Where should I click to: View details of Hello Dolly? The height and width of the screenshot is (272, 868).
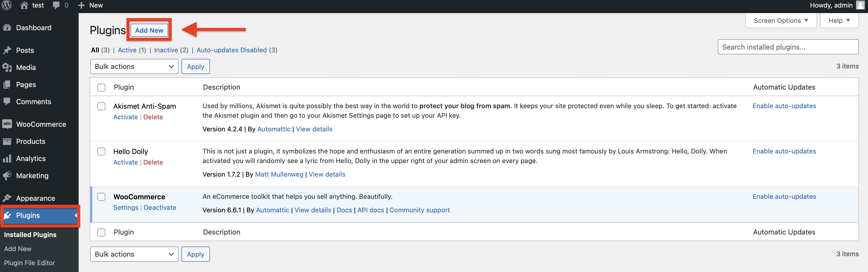327,174
